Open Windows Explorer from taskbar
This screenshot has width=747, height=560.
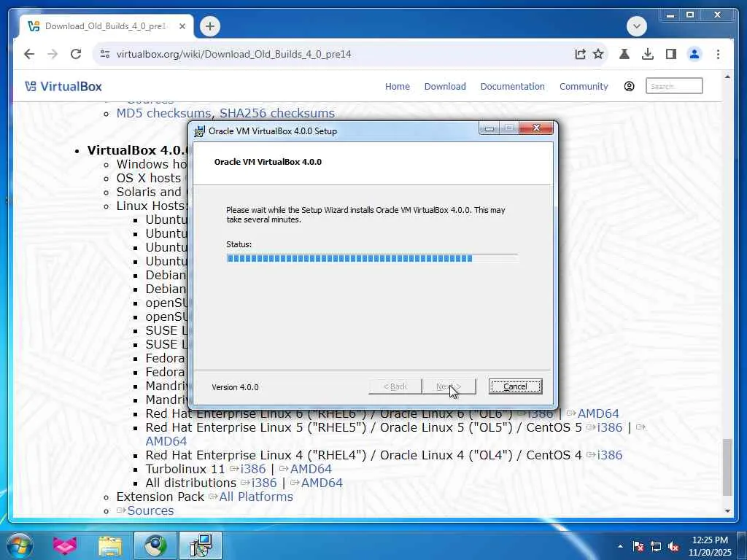110,546
